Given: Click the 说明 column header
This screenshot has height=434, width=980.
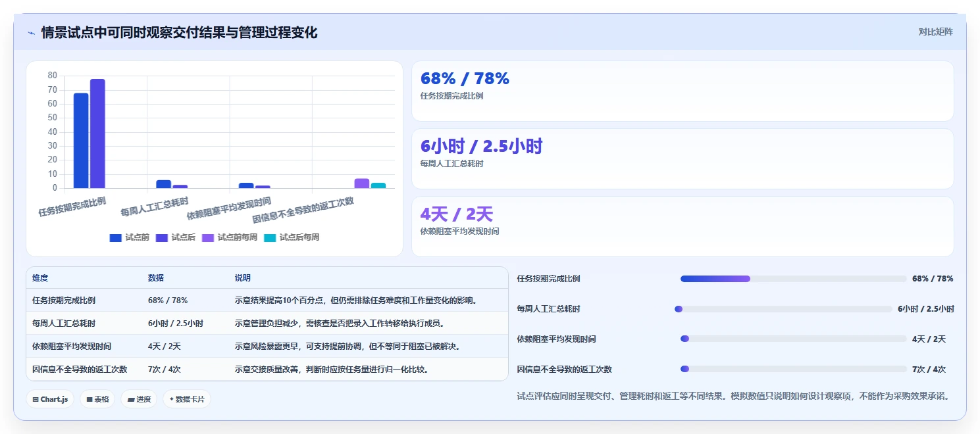Looking at the screenshot, I should (x=243, y=278).
